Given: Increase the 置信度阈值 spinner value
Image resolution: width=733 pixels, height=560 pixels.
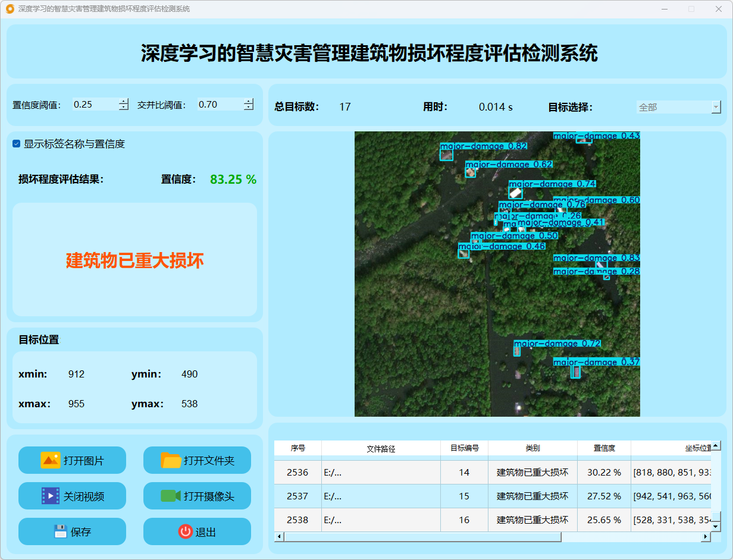Looking at the screenshot, I should [123, 102].
